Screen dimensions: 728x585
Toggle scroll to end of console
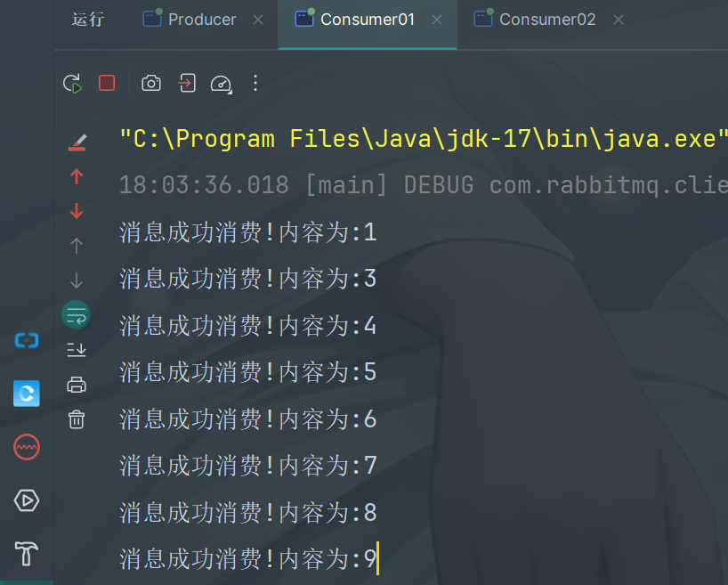click(77, 349)
